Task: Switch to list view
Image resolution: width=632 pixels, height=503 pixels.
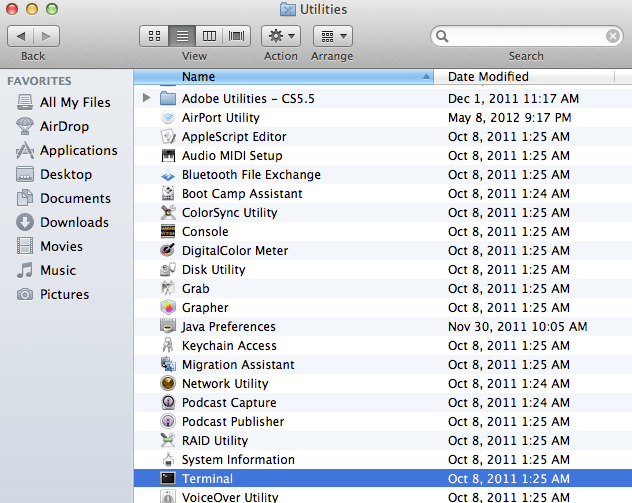Action: (x=182, y=36)
